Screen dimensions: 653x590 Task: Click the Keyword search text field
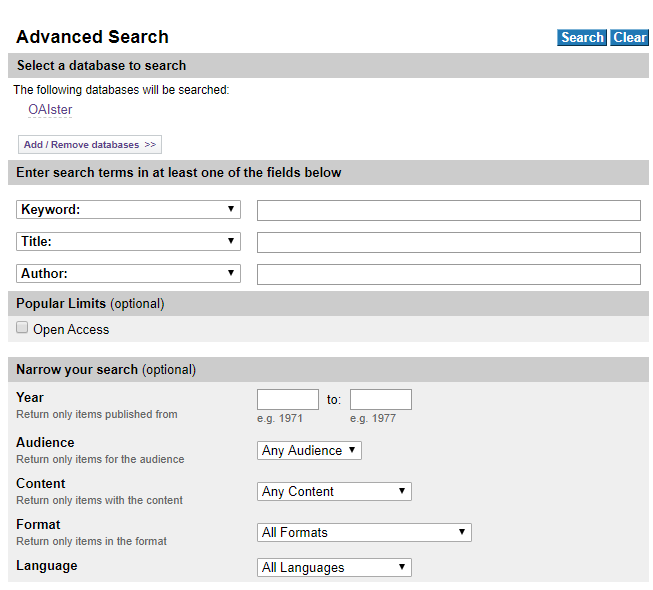(x=448, y=210)
